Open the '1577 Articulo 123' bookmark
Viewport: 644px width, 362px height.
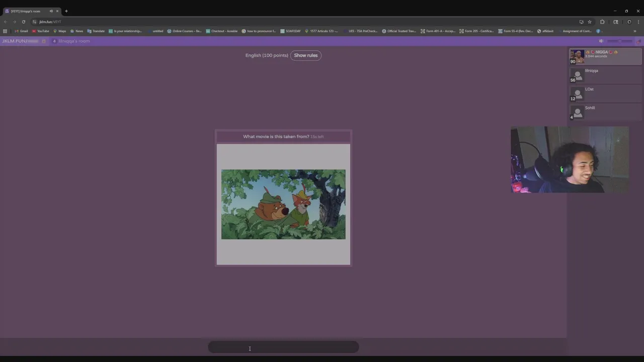pyautogui.click(x=321, y=31)
